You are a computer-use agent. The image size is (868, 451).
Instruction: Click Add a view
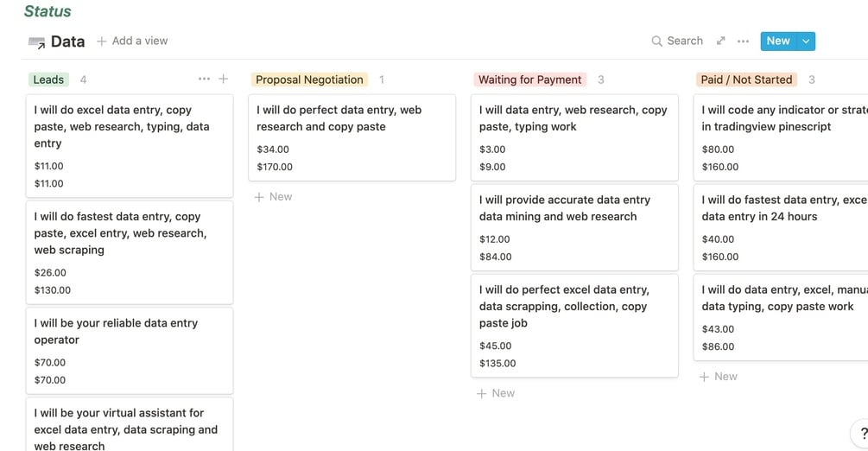[139, 41]
